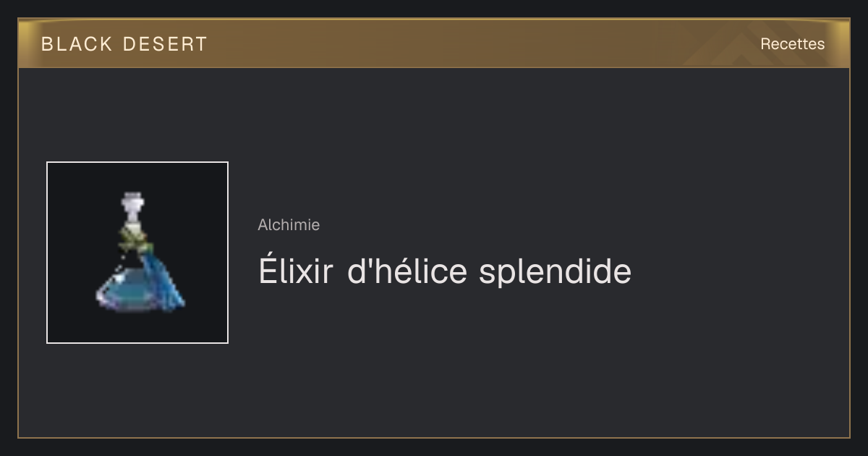Click the word BLACK in the banner
The width and height of the screenshot is (868, 456).
77,44
